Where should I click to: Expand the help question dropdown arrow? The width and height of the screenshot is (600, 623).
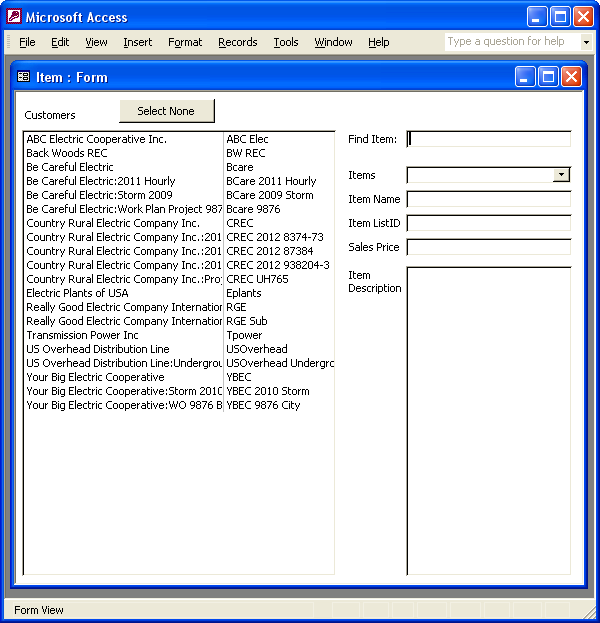[x=586, y=42]
